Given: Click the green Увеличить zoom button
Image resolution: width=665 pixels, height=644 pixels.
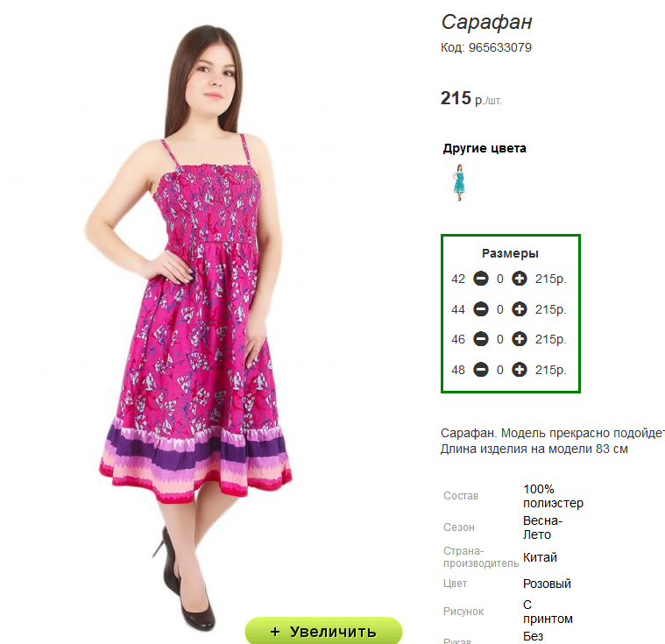Looking at the screenshot, I should pos(323,631).
